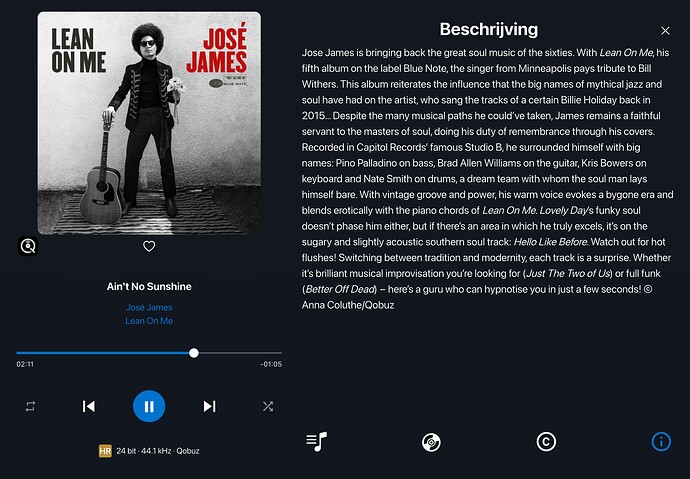This screenshot has width=690, height=479.
Task: Click the 24 bit 44.1 kHz Qobuz label
Action: click(x=158, y=451)
